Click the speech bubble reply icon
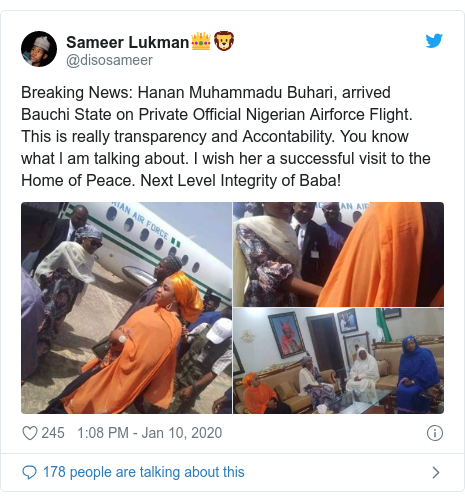The image size is (465, 502). click(29, 472)
